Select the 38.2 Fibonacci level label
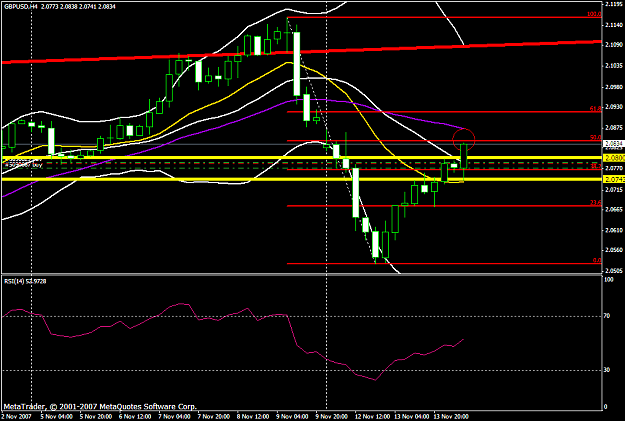The image size is (625, 421). [x=596, y=166]
